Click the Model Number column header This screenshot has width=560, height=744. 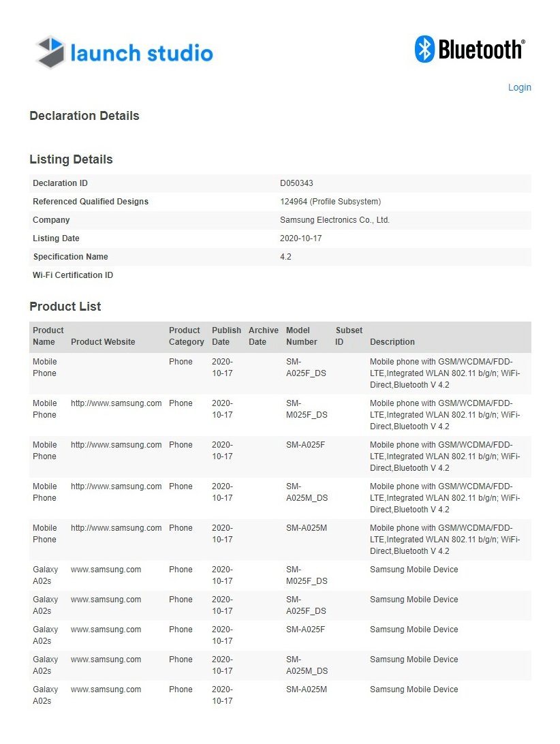point(302,336)
